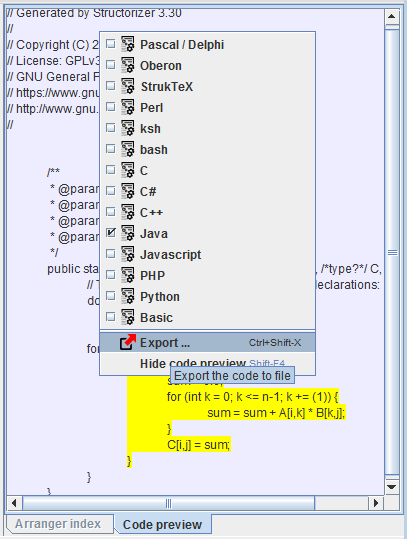Click the Java generator icon
The image size is (407, 539).
(x=128, y=233)
